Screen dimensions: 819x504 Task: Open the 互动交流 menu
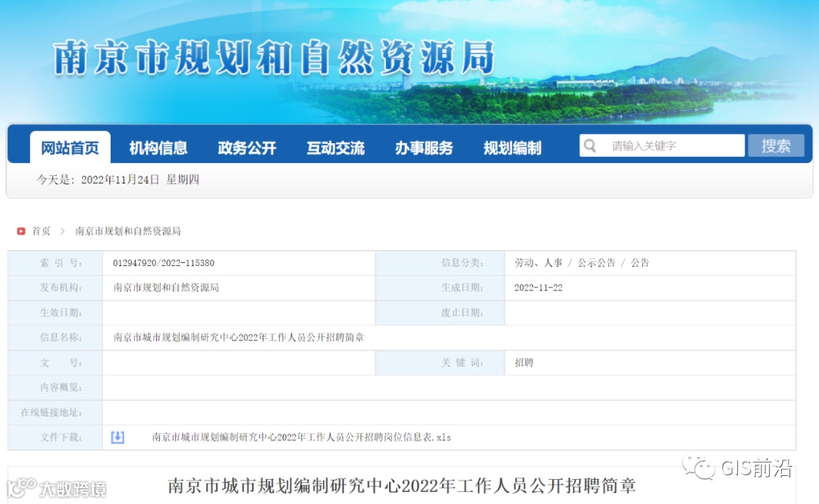pos(335,149)
